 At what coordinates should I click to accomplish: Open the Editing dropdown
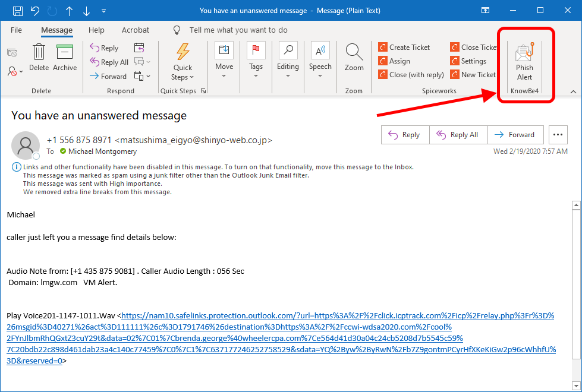pyautogui.click(x=288, y=61)
